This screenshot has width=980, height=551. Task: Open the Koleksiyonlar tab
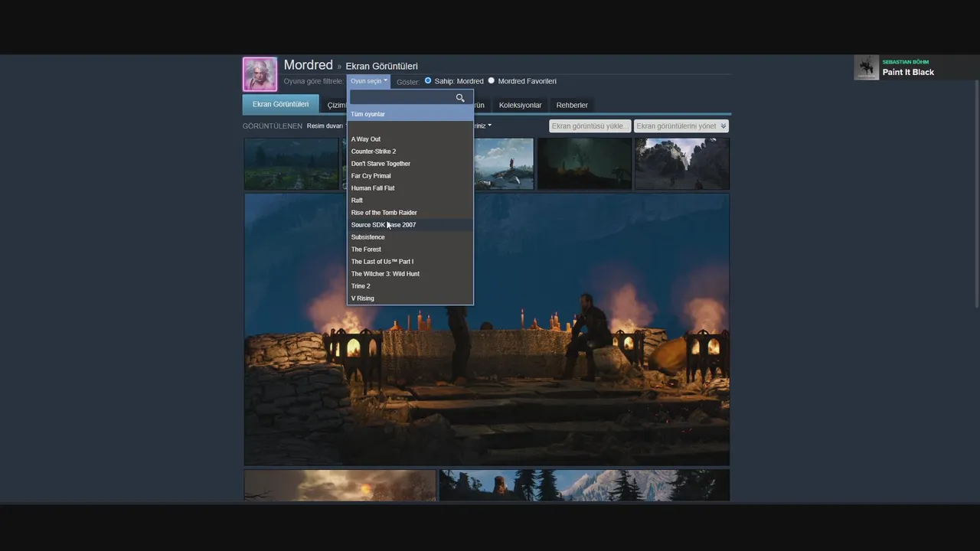coord(520,105)
